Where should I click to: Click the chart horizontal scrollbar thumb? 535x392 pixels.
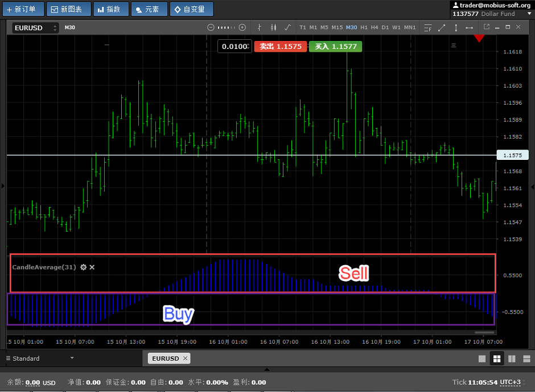[x=484, y=332]
